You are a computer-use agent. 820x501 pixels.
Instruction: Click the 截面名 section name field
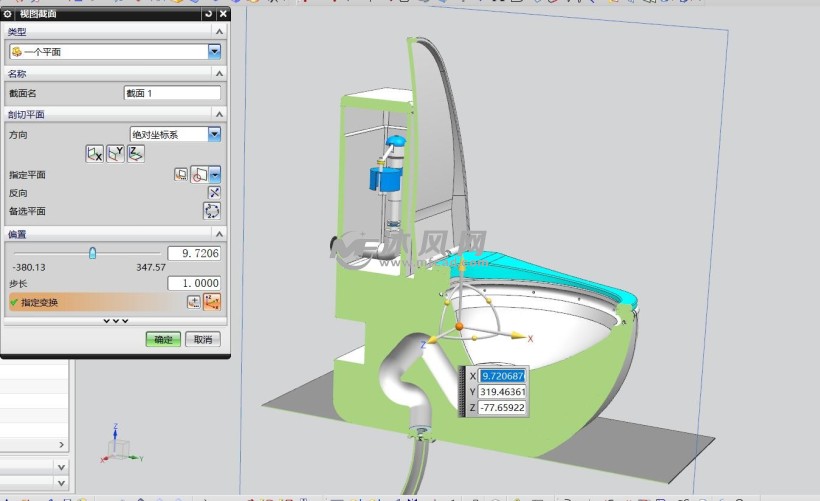[x=171, y=93]
